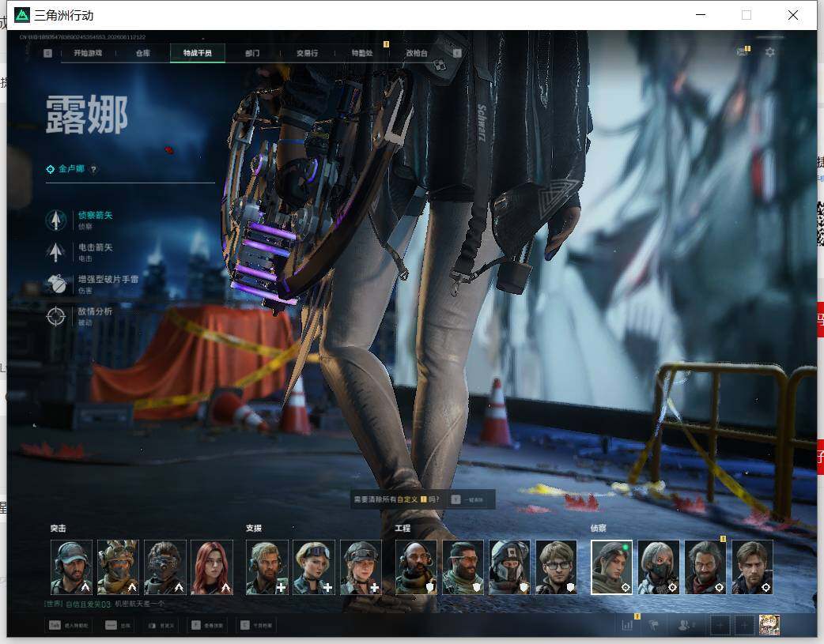
Task: Open the player avatar in bottom corner
Action: point(769,625)
